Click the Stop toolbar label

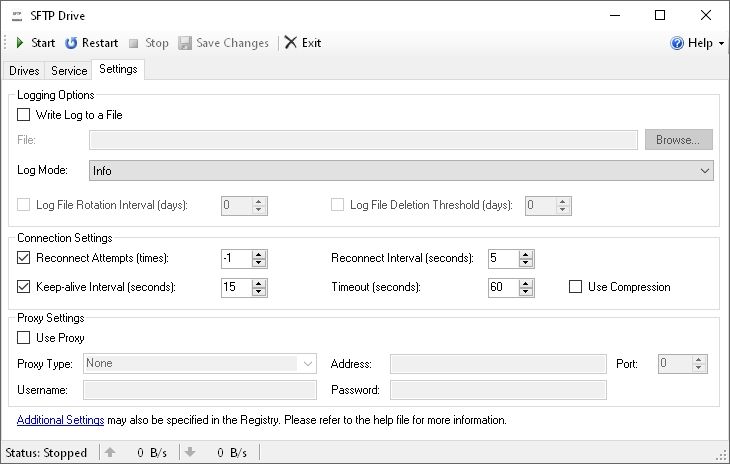click(156, 43)
